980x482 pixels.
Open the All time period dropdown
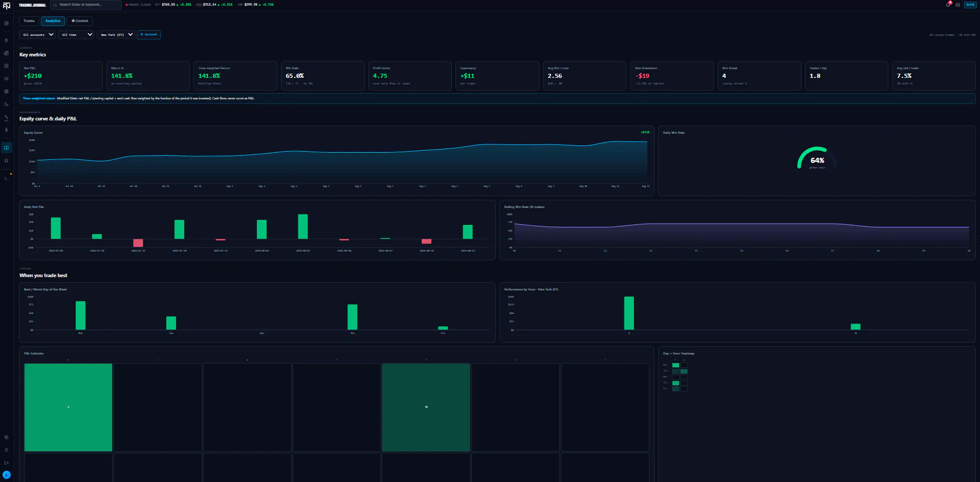tap(76, 35)
